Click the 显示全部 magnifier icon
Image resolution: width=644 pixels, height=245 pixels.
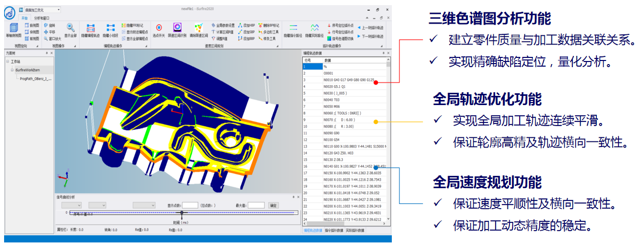(x=70, y=30)
